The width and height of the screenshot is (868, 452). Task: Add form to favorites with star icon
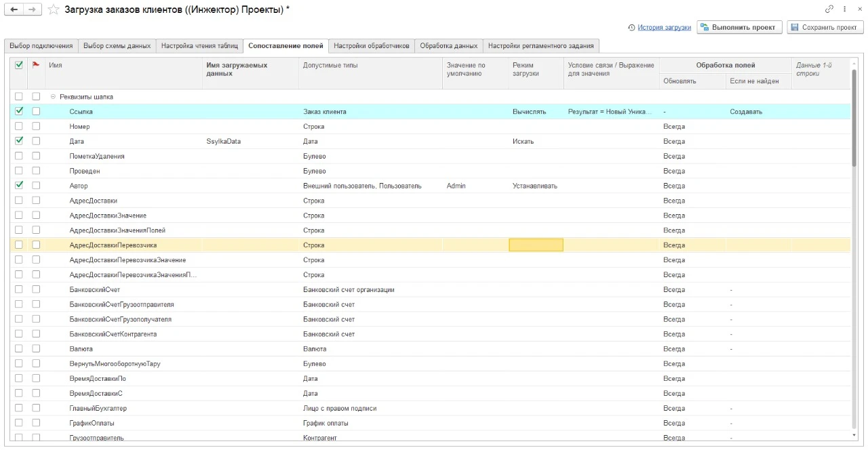tap(54, 9)
